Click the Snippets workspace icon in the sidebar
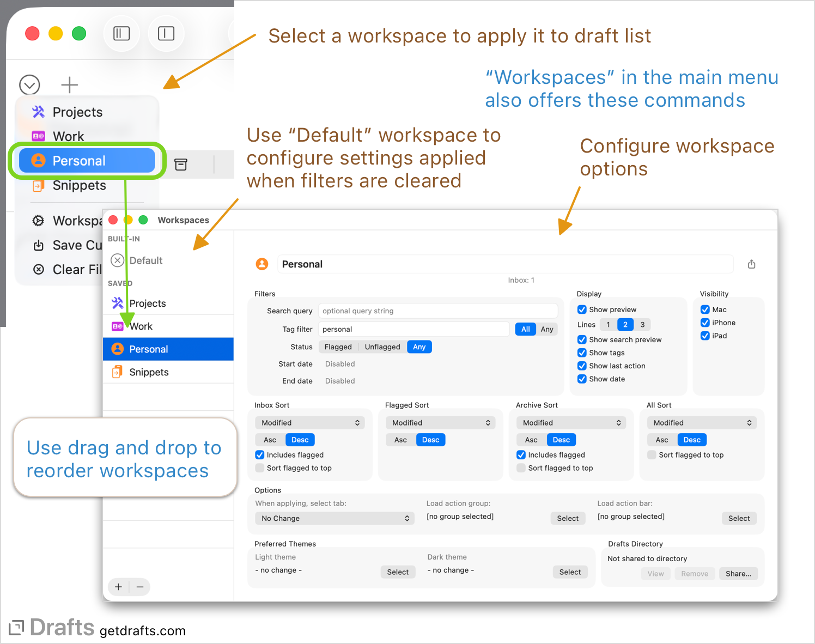Screen dimensions: 815x644 click(x=117, y=372)
